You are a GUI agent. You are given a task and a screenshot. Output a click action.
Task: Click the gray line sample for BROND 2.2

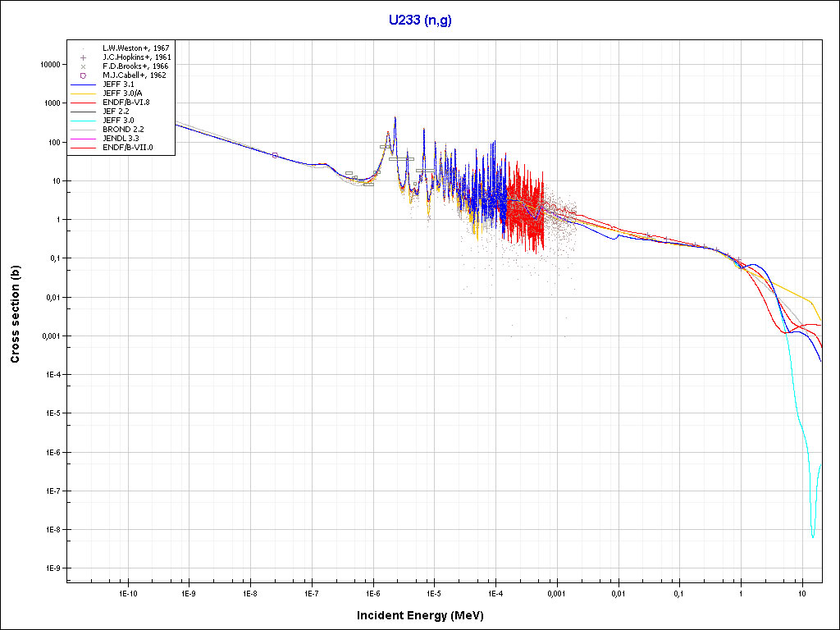coord(84,130)
